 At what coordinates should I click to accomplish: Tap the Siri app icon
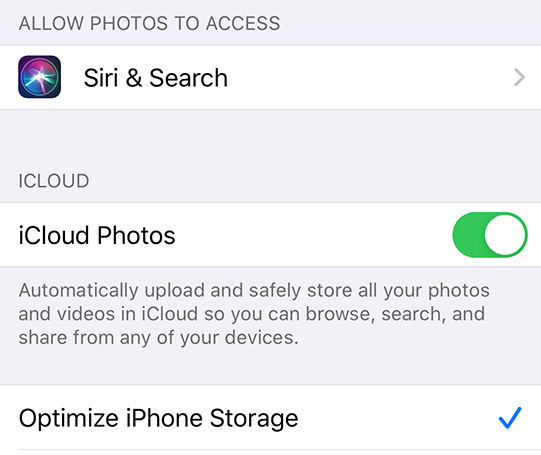(40, 77)
